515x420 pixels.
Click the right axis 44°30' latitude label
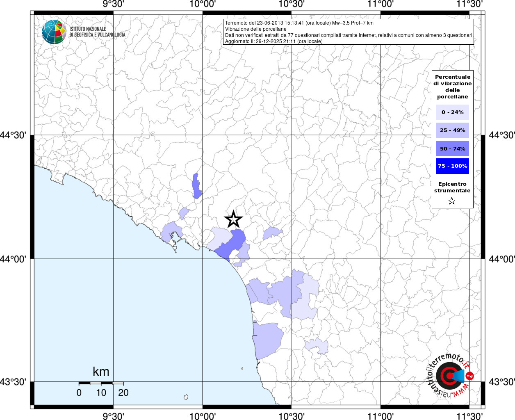(501, 135)
